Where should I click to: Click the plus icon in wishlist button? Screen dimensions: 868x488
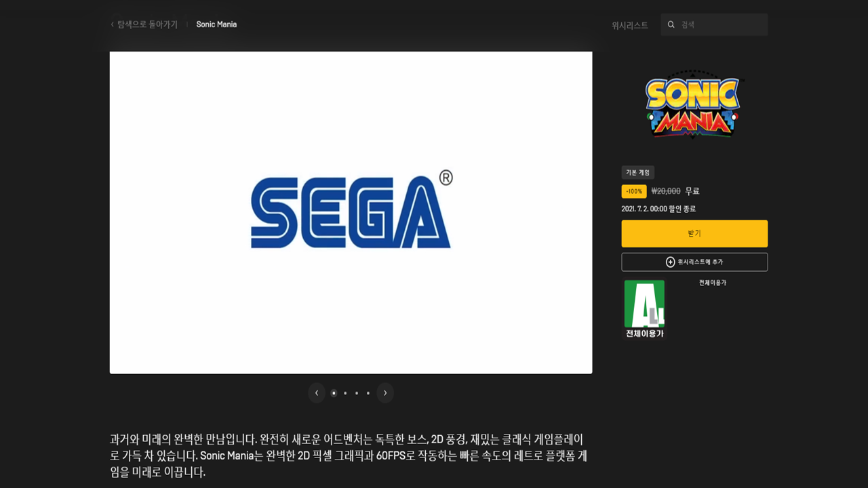[x=670, y=262]
